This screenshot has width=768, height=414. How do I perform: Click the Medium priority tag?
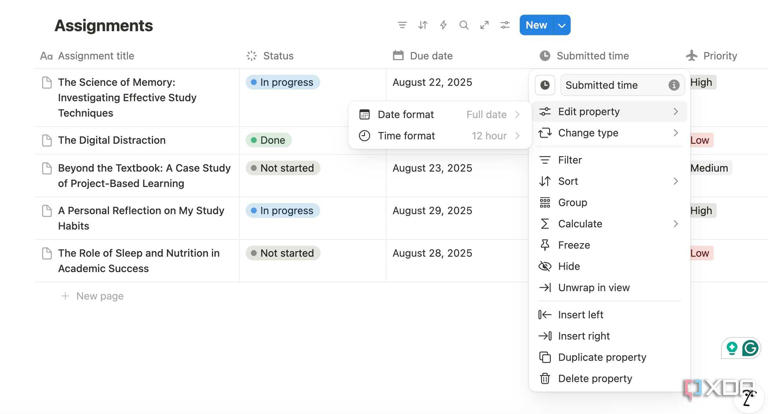710,168
